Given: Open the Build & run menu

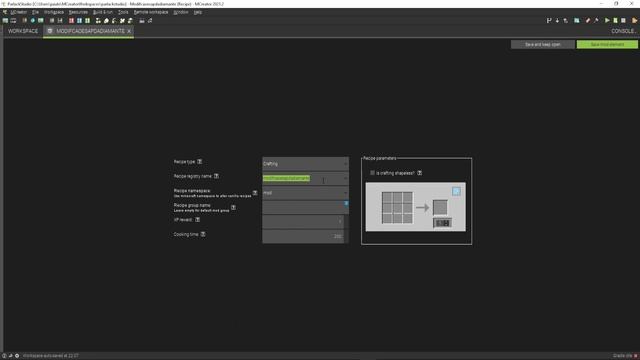Looking at the screenshot, I should (x=103, y=12).
